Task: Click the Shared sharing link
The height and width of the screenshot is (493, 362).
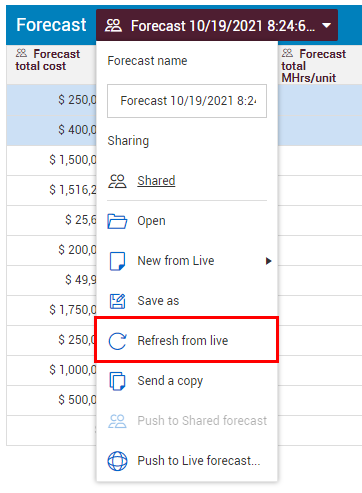Action: pos(156,181)
